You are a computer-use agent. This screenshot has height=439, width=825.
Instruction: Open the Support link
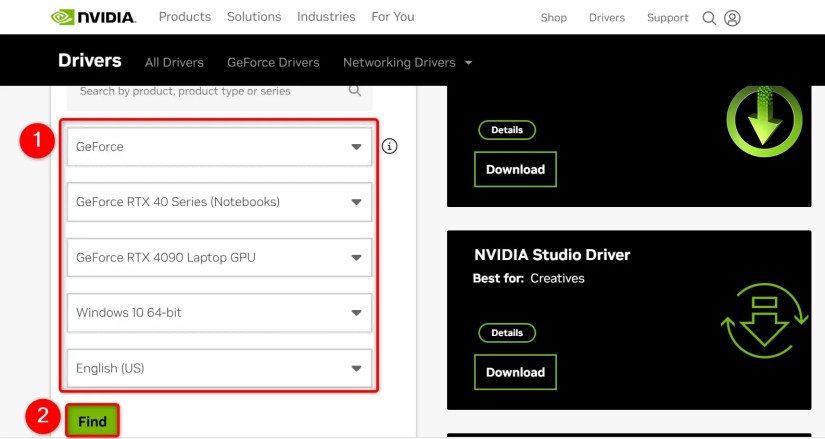[x=668, y=18]
